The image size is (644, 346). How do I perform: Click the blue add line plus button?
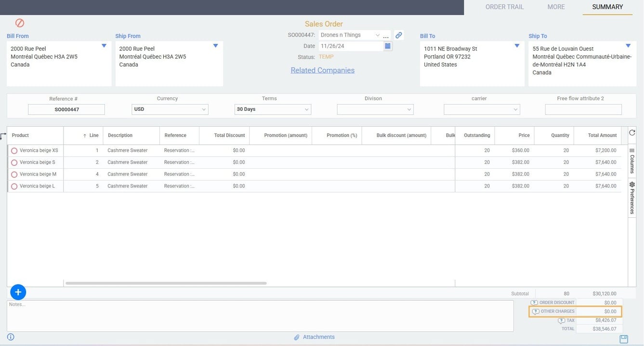[18, 292]
